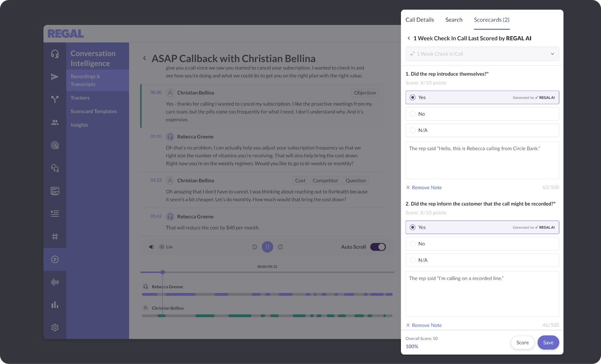
Task: Edit the note about recorded line
Action: coord(482,294)
